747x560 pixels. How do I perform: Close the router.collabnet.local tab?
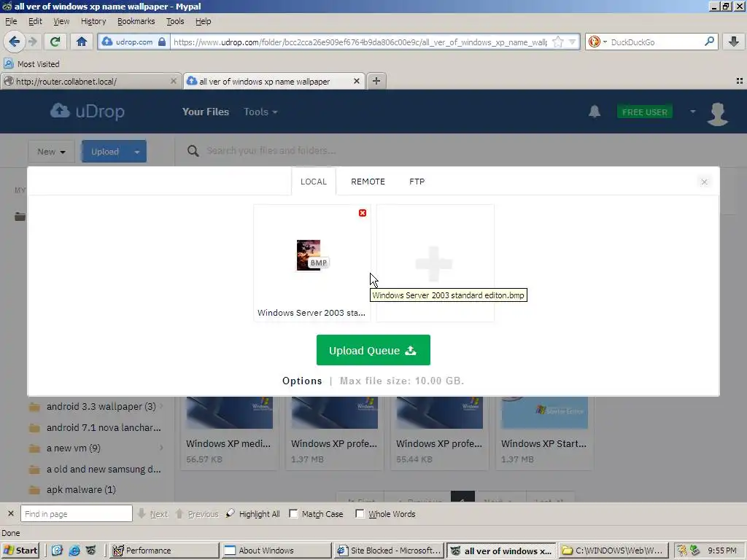point(174,82)
